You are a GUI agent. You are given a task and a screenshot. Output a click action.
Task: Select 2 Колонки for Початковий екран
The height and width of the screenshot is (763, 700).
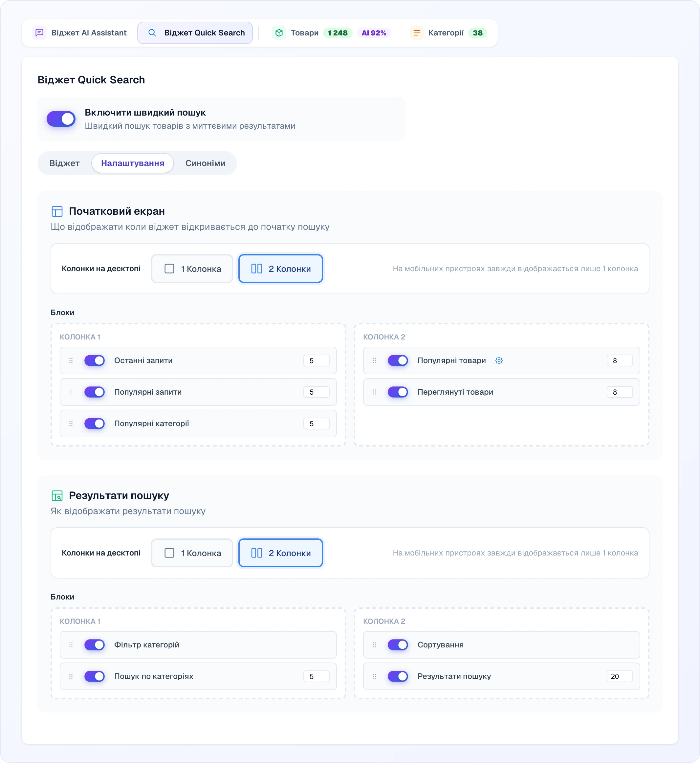click(281, 269)
